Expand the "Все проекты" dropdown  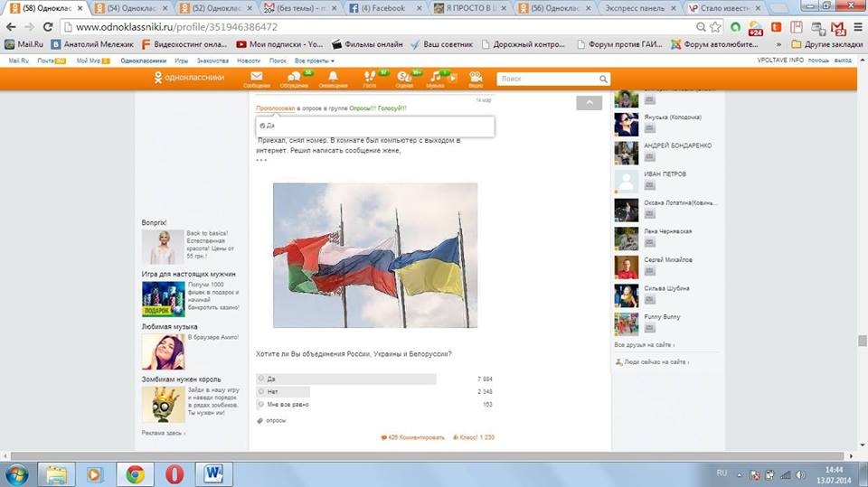coord(314,61)
